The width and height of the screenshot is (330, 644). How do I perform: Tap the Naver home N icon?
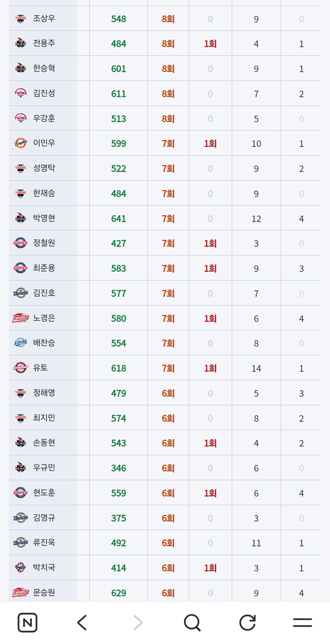pyautogui.click(x=28, y=622)
